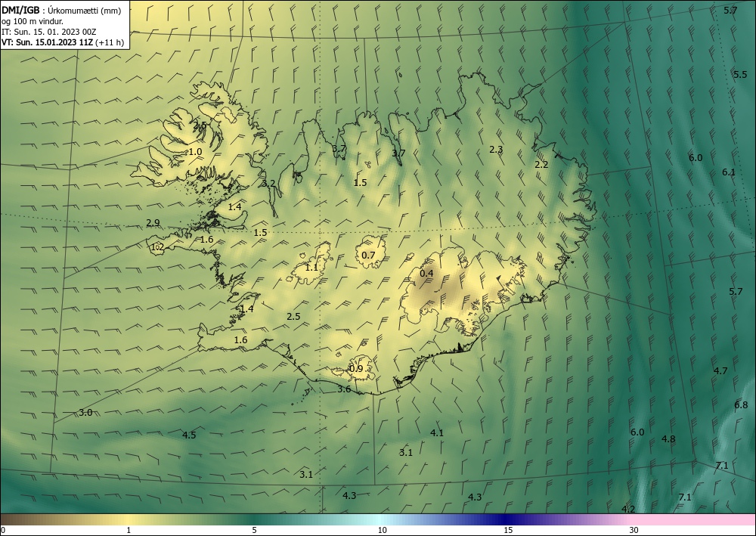Select the 'IT: Sun. 15. 01. 2023 00Z' line

[x=49, y=32]
